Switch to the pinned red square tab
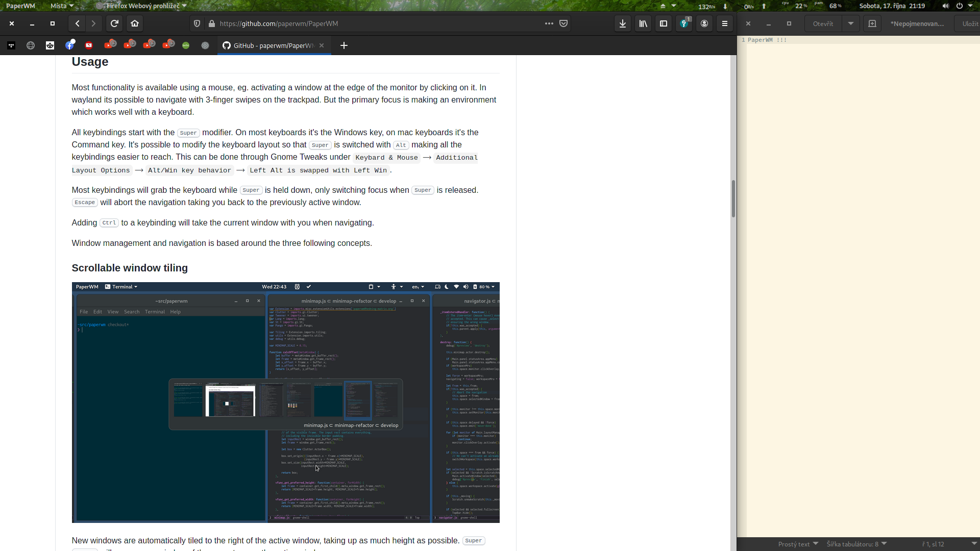 click(89, 45)
